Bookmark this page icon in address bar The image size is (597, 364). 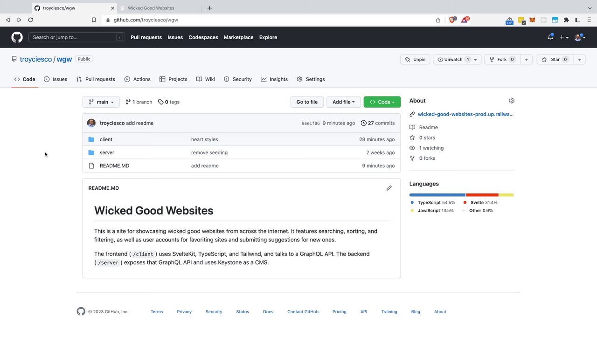94,20
